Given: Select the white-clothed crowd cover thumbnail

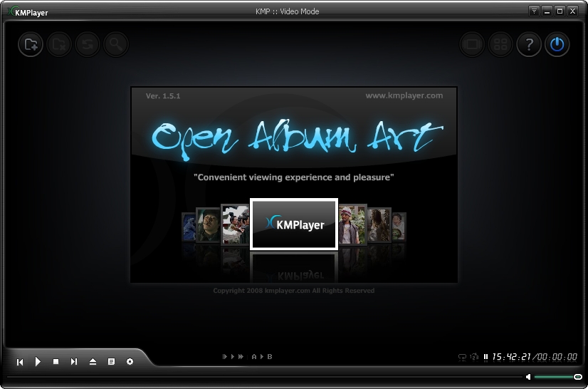Looking at the screenshot, I should tap(235, 224).
